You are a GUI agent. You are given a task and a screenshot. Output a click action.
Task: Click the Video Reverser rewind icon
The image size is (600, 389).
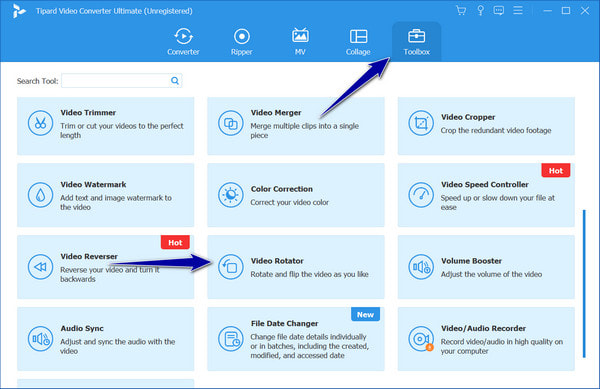click(x=40, y=267)
